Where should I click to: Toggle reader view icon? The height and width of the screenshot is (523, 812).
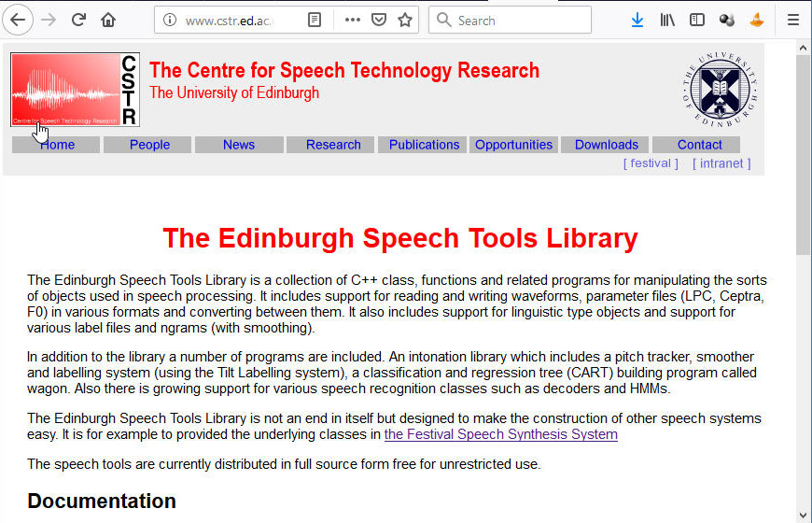tap(315, 21)
